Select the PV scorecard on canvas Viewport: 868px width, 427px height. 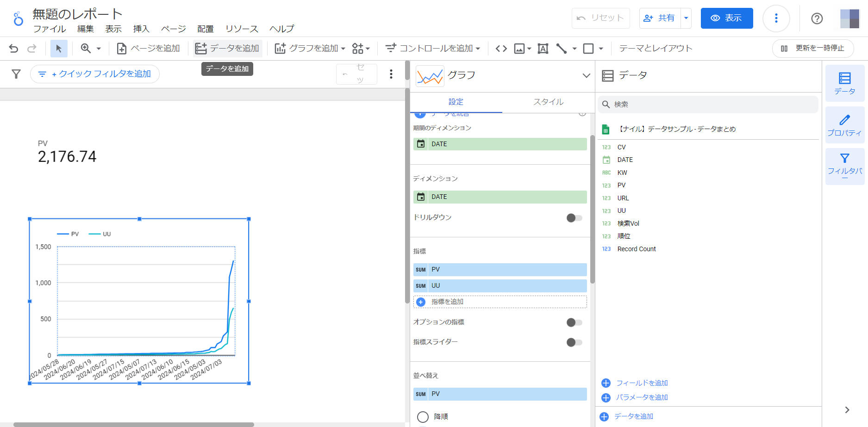click(67, 152)
